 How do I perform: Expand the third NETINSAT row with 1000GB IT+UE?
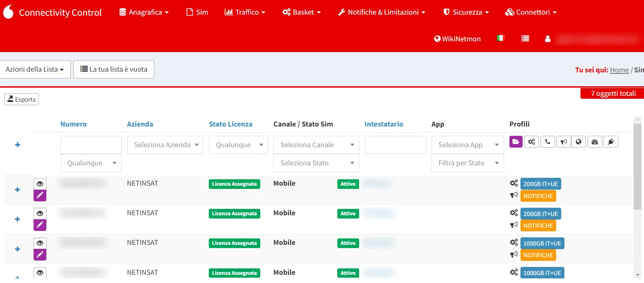coord(17,249)
